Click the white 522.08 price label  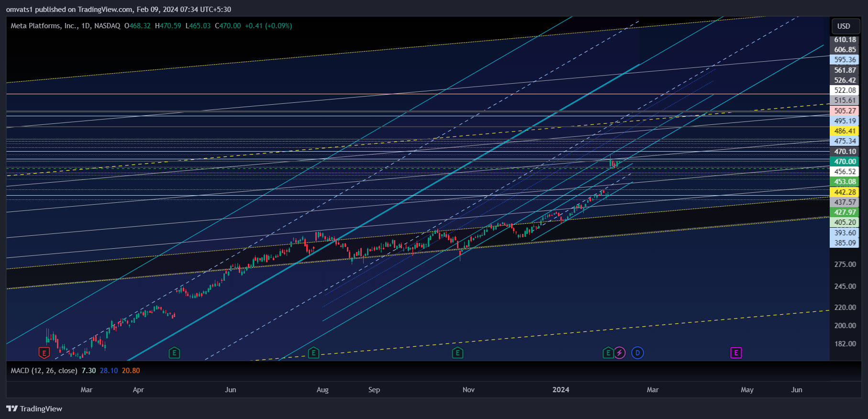tap(845, 90)
